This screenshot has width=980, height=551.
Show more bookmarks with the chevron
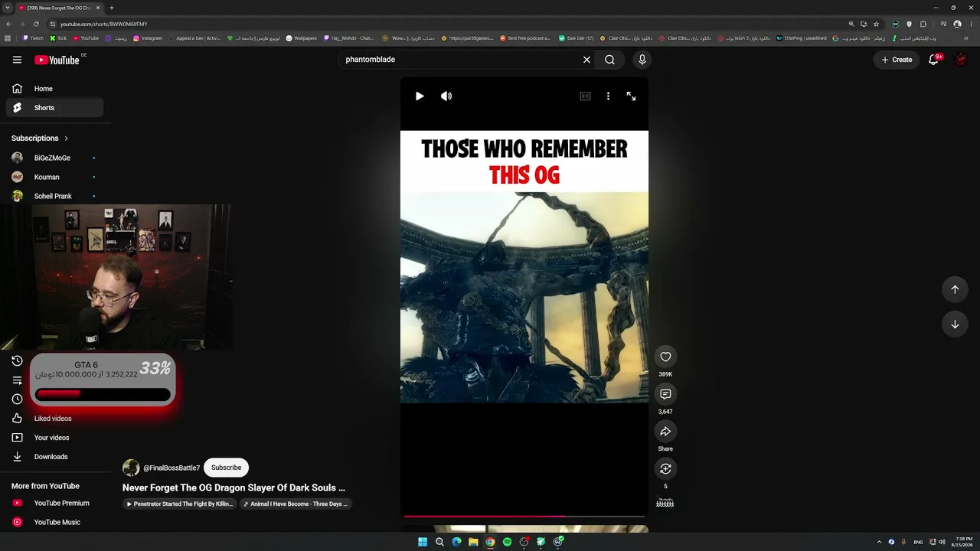click(966, 38)
